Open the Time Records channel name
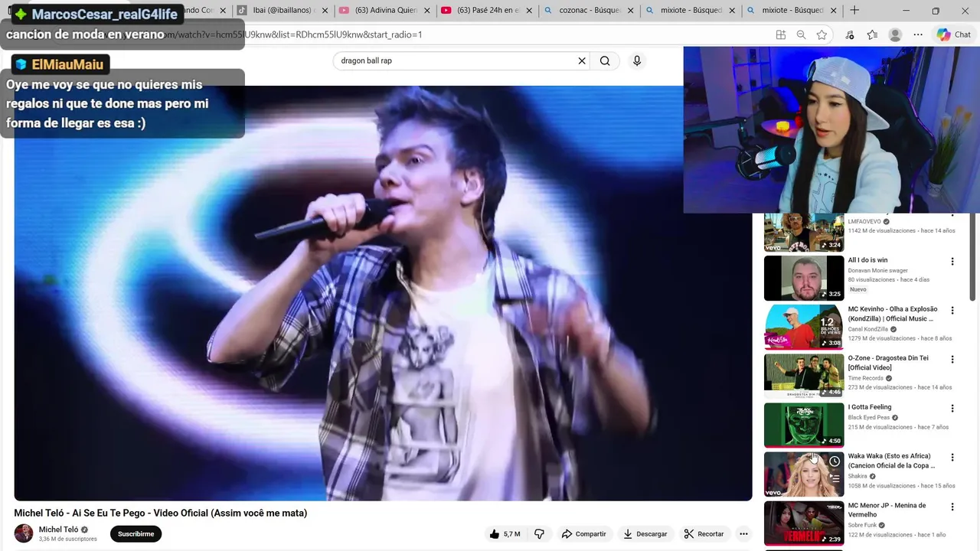The height and width of the screenshot is (551, 980). pos(866,378)
